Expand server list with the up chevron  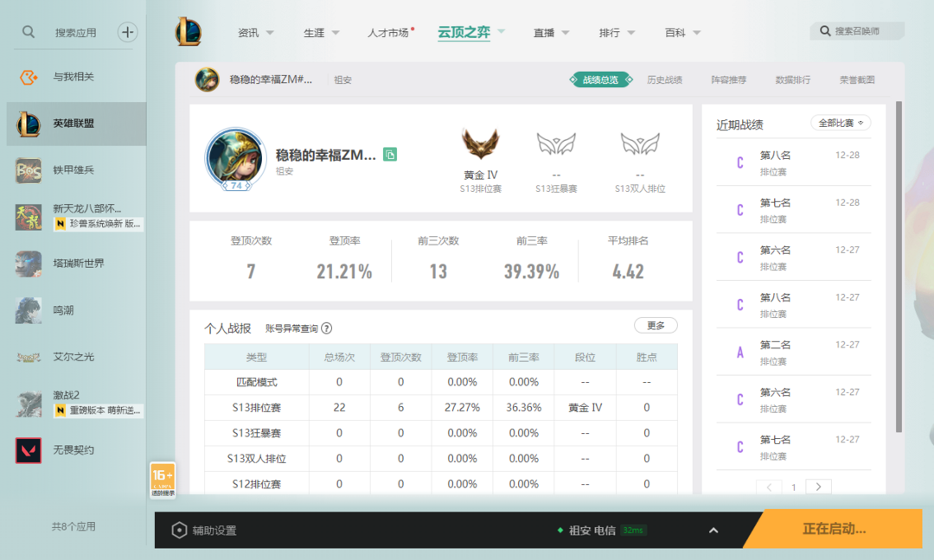713,531
